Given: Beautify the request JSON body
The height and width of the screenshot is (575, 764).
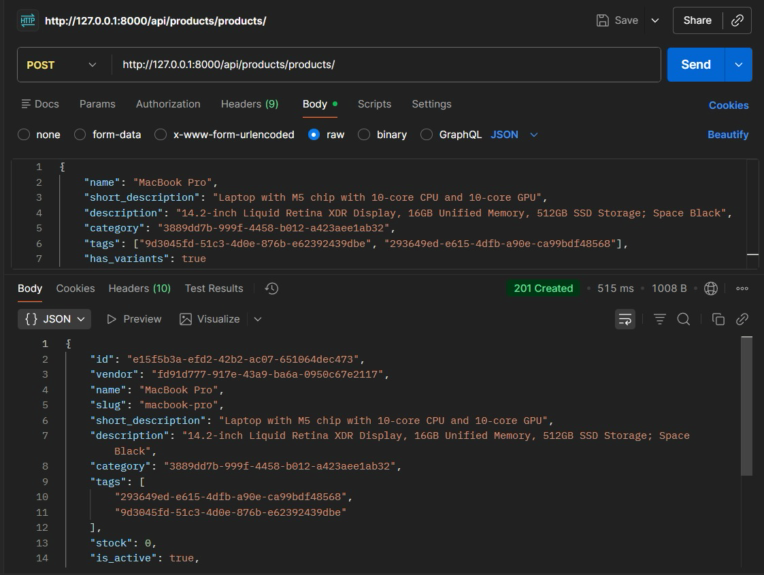Looking at the screenshot, I should 728,134.
